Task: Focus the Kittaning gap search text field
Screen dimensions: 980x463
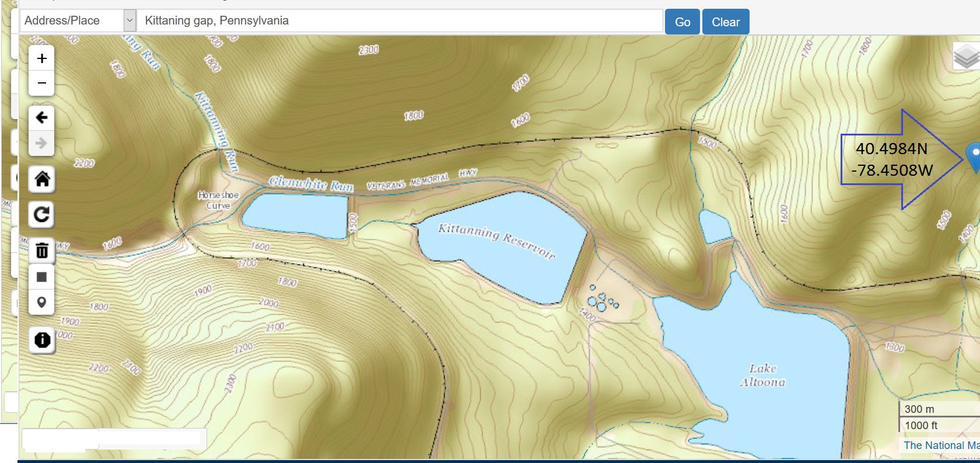Action: tap(400, 20)
